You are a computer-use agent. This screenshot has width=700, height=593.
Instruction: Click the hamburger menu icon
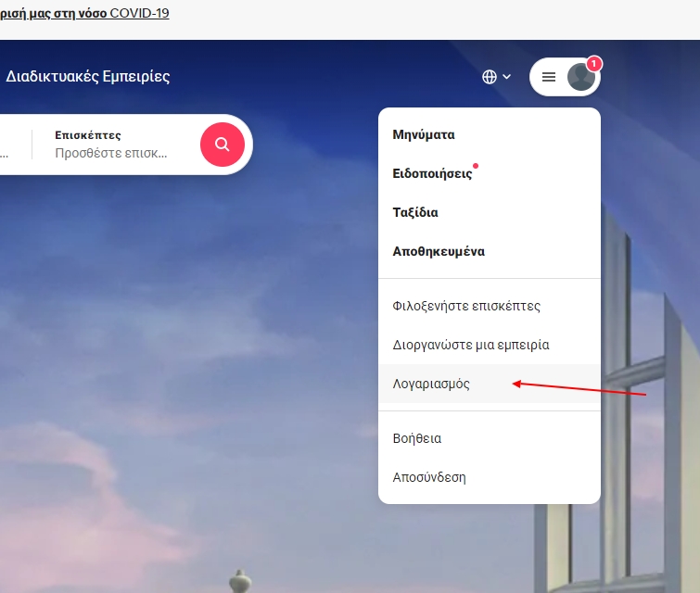coord(549,77)
